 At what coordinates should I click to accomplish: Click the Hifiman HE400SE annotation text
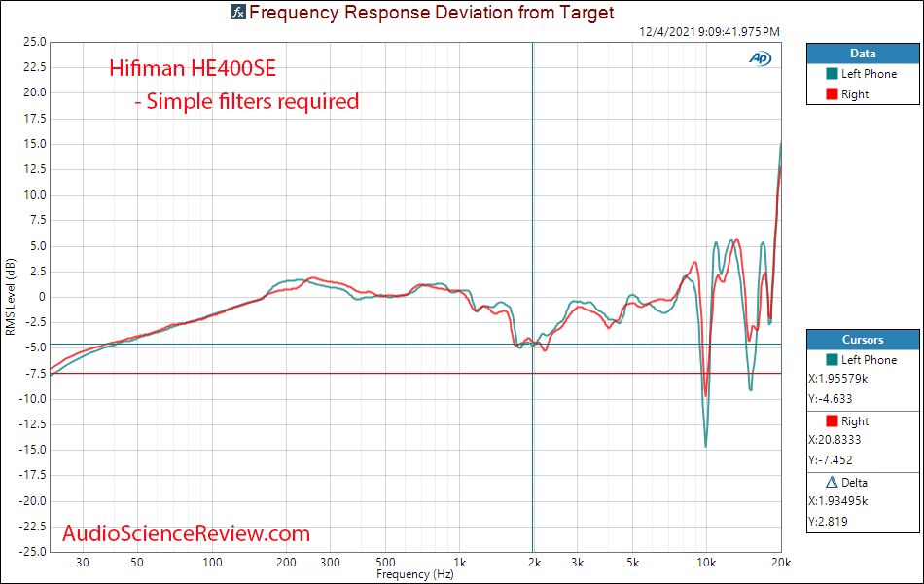click(x=193, y=68)
